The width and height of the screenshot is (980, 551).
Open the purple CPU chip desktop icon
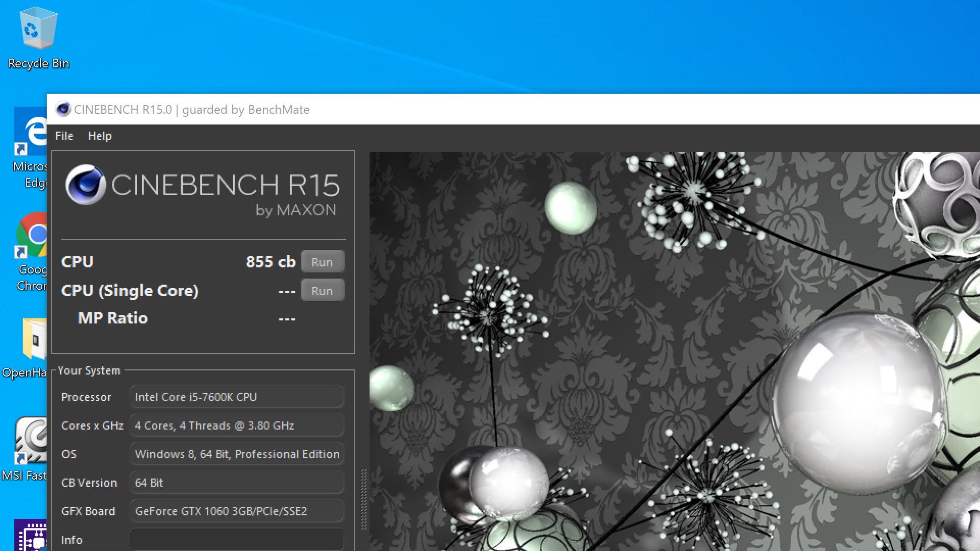click(x=31, y=536)
